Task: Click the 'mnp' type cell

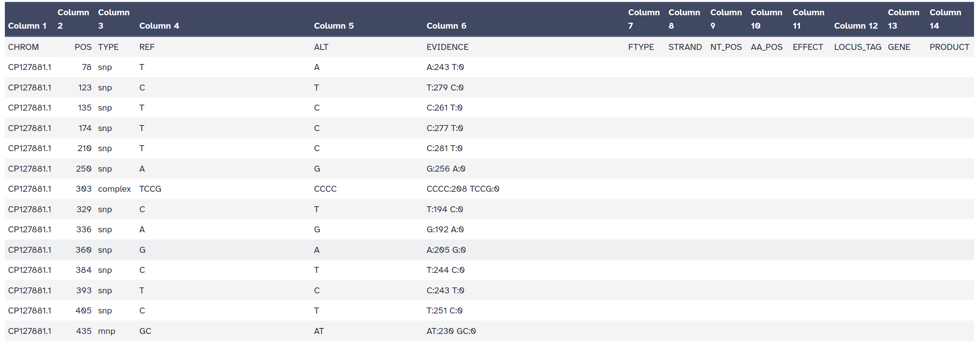Action: [107, 331]
